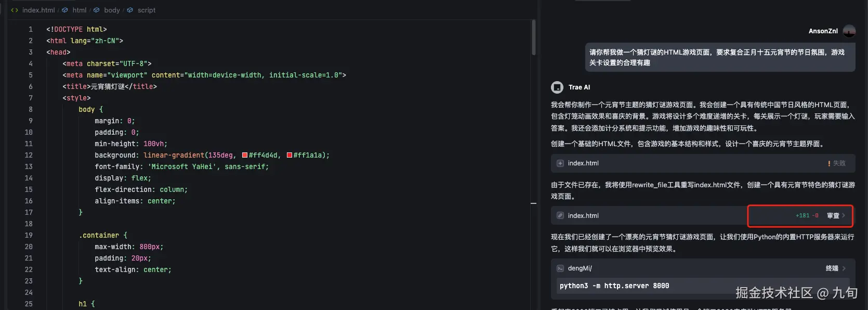Expand the 审查 review chevron

(x=844, y=215)
